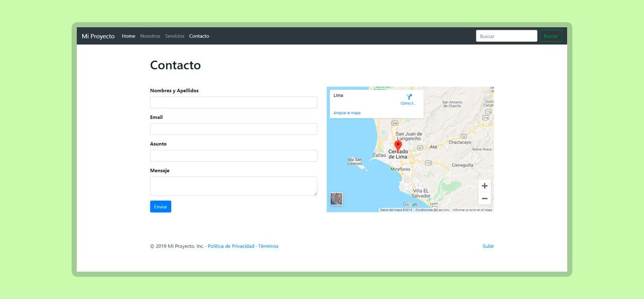This screenshot has width=644, height=299.
Task: Focus the Email input field
Action: (233, 129)
